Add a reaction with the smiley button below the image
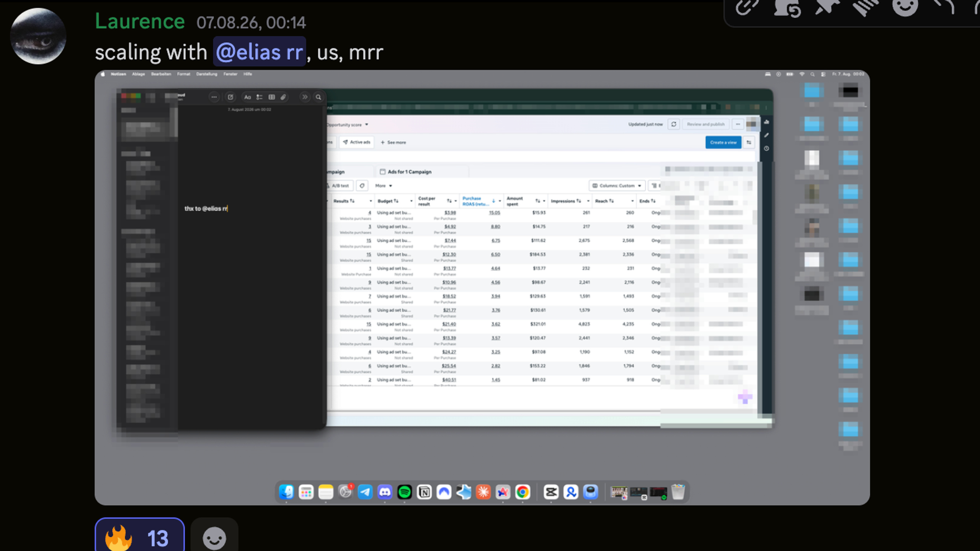Image resolution: width=980 pixels, height=551 pixels. click(x=214, y=537)
